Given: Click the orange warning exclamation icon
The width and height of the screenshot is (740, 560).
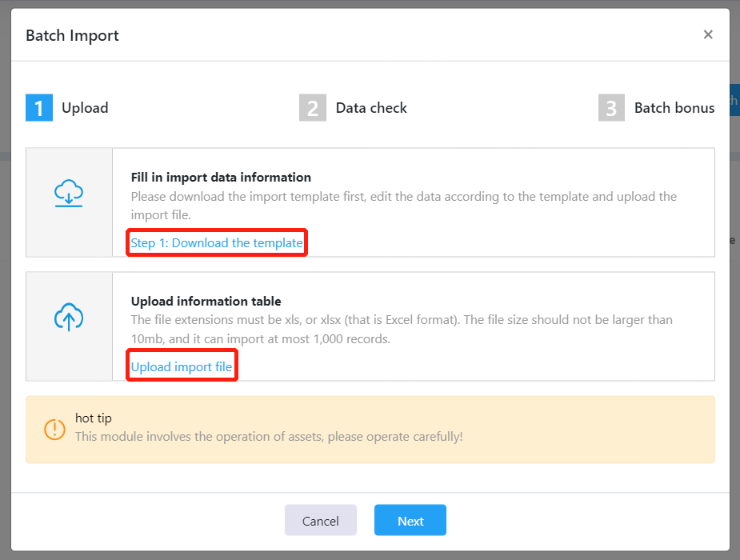Looking at the screenshot, I should point(54,430).
